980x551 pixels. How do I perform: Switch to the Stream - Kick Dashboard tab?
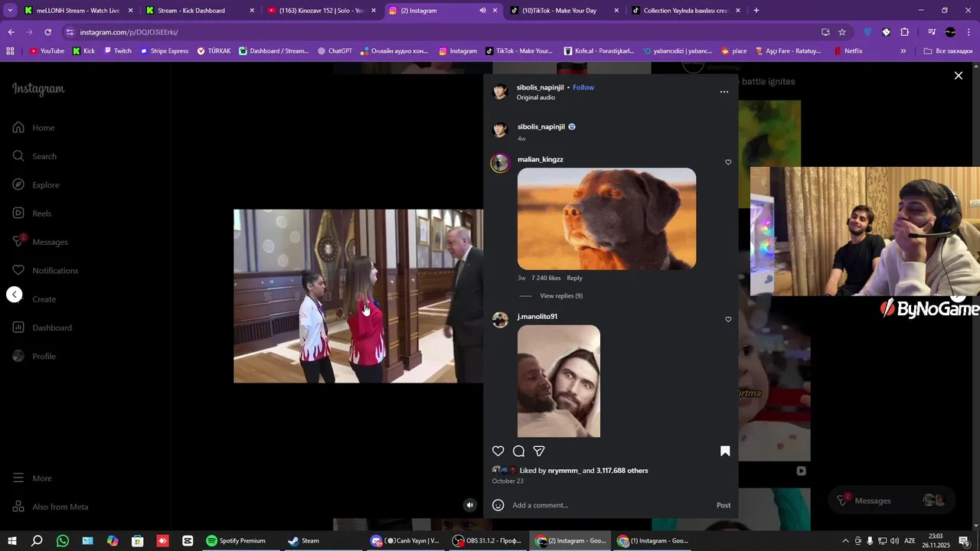(200, 11)
